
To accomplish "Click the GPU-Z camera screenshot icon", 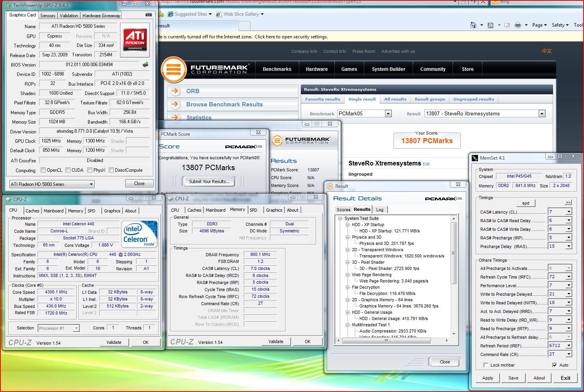I will click(x=149, y=15).
